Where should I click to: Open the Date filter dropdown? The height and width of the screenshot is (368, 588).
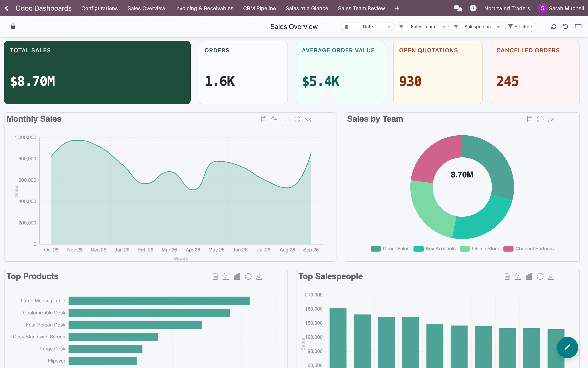pos(367,27)
